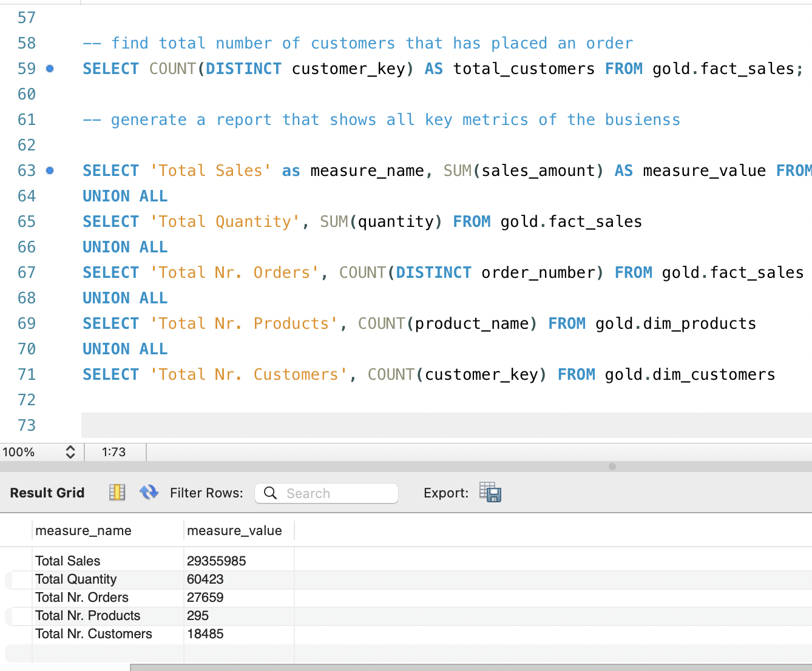Screen dimensions: 812x671
Task: Select the Total Nr. Customers row
Action: pos(93,633)
